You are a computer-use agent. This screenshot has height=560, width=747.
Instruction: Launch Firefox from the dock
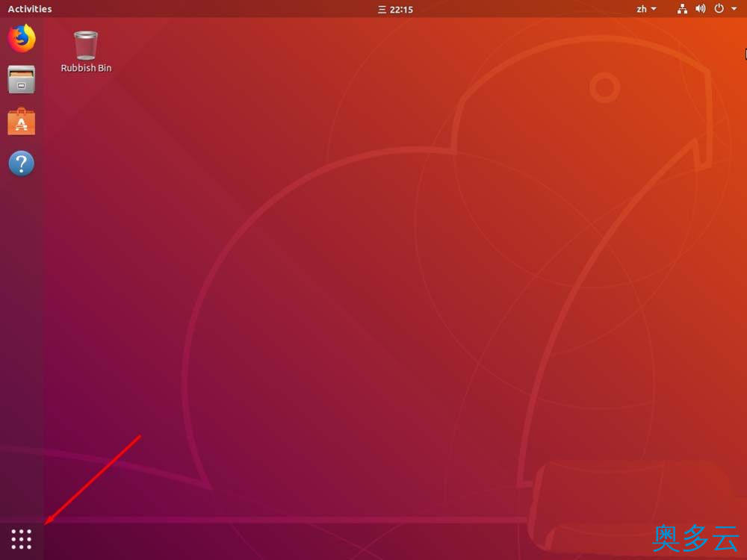(x=22, y=38)
